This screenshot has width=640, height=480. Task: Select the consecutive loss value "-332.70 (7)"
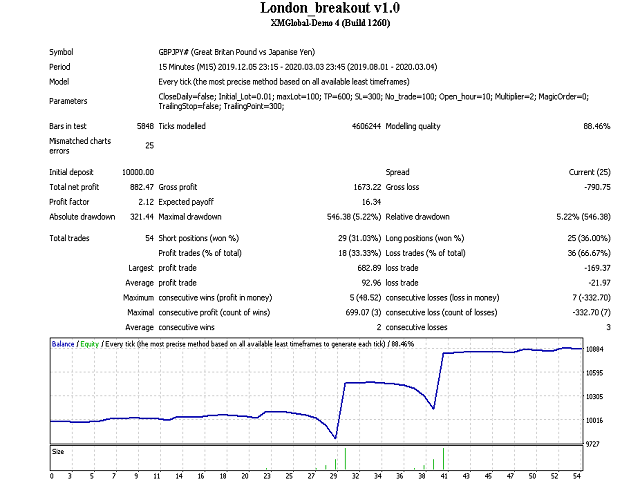click(591, 313)
